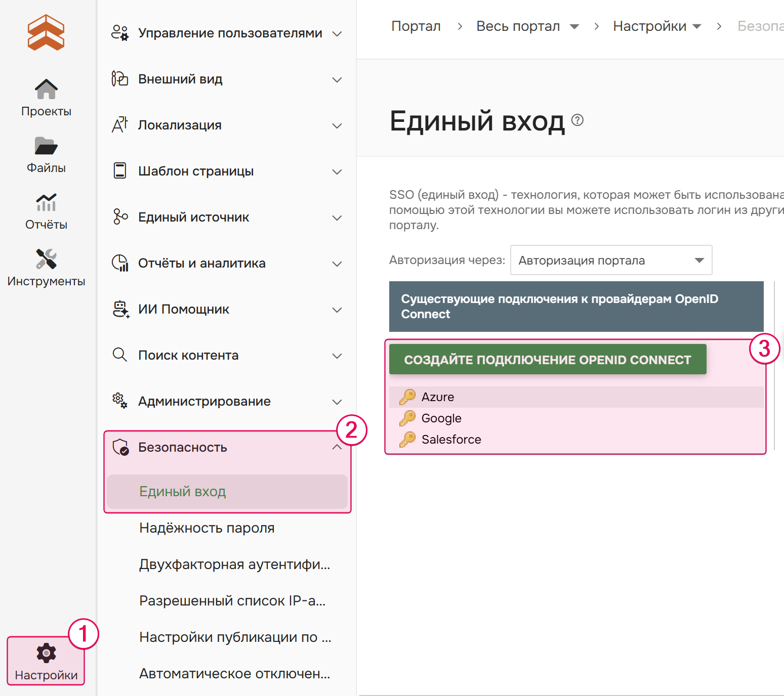
Task: Open the Проекты home icon
Action: click(x=46, y=89)
